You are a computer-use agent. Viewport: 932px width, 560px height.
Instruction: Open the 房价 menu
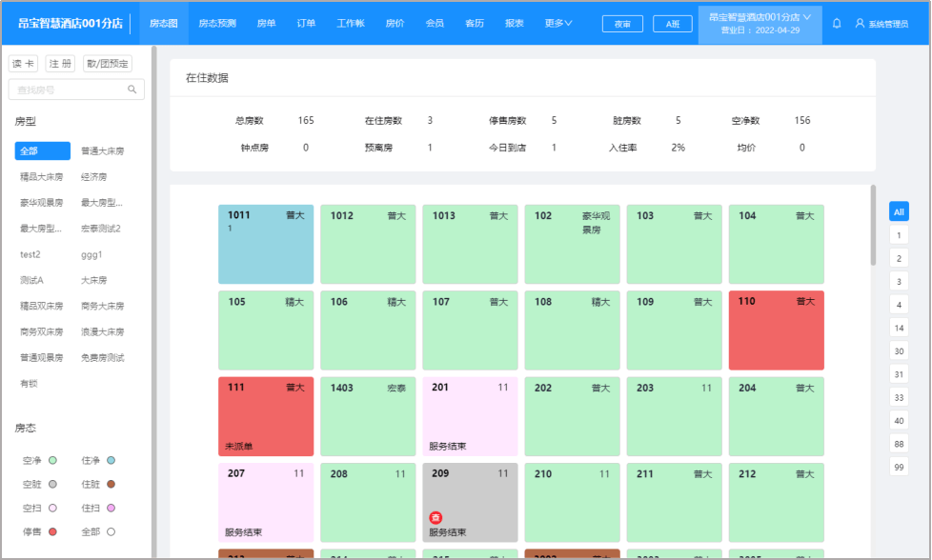click(395, 23)
